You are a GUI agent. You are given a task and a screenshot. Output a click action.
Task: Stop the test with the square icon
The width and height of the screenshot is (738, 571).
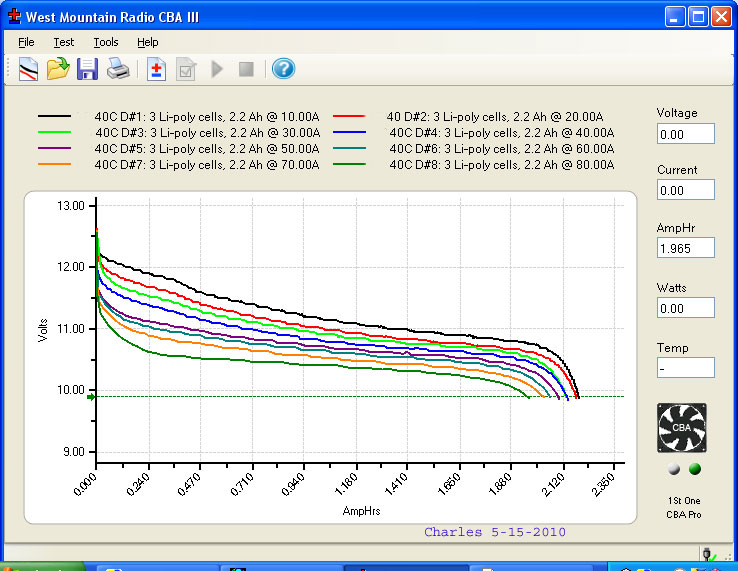[x=246, y=69]
